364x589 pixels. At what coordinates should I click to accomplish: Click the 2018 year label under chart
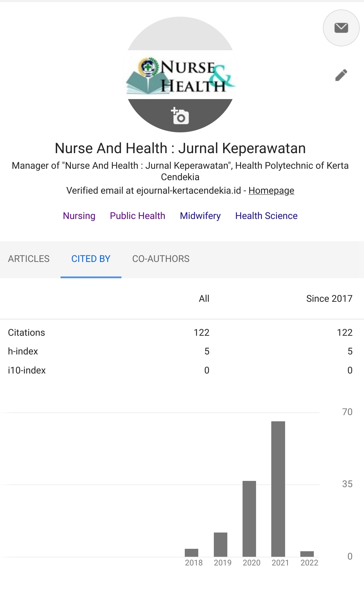[194, 563]
